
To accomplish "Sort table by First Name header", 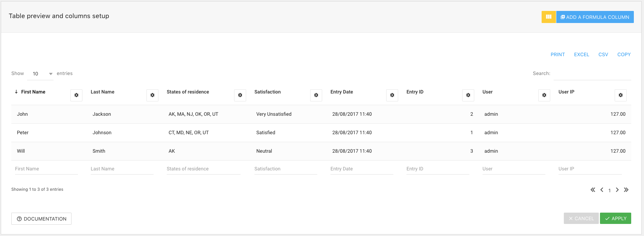I will [33, 92].
